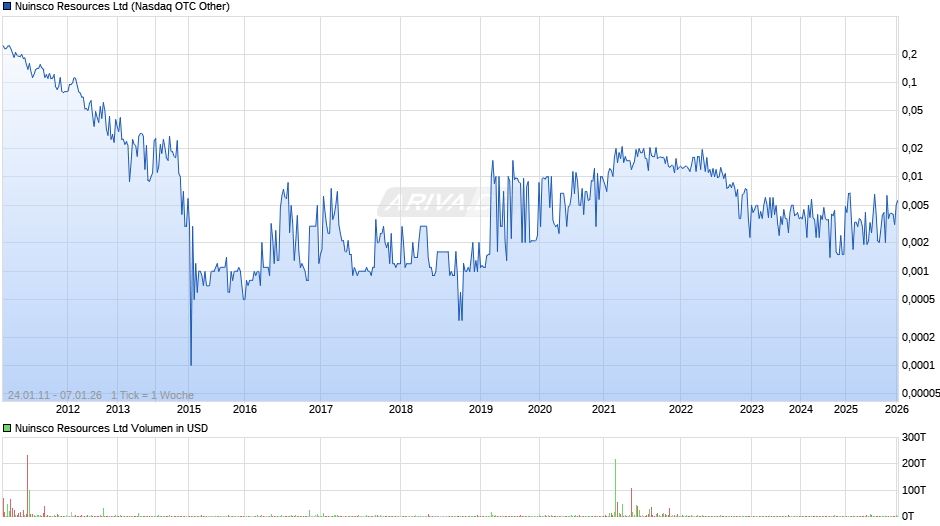Click the tall green volume bar in early 2021

[x=615, y=488]
